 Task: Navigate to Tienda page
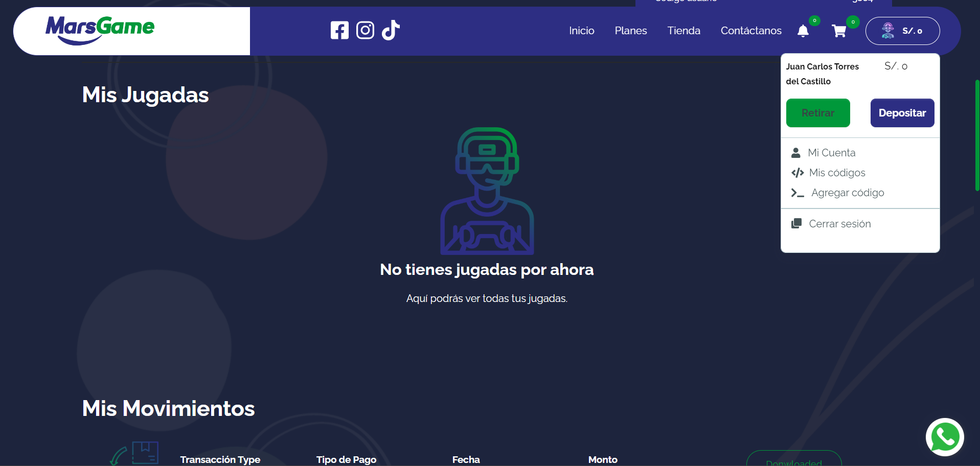click(683, 31)
